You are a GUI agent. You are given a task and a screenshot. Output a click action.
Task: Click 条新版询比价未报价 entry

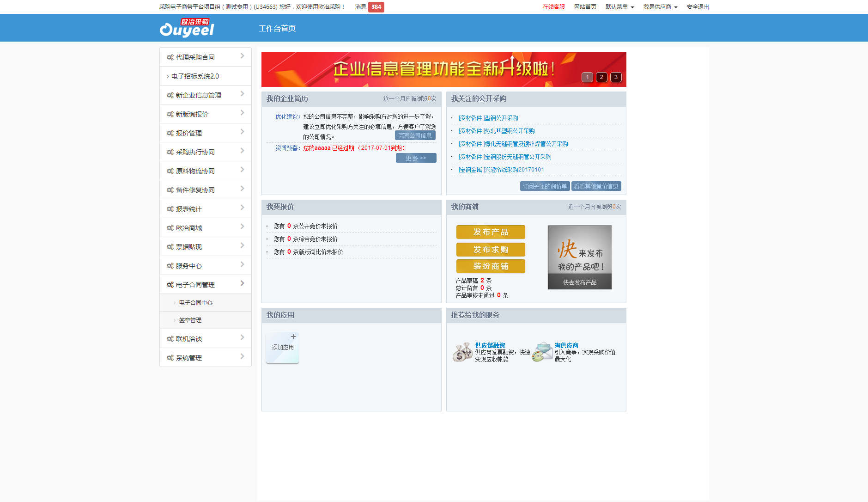308,252
